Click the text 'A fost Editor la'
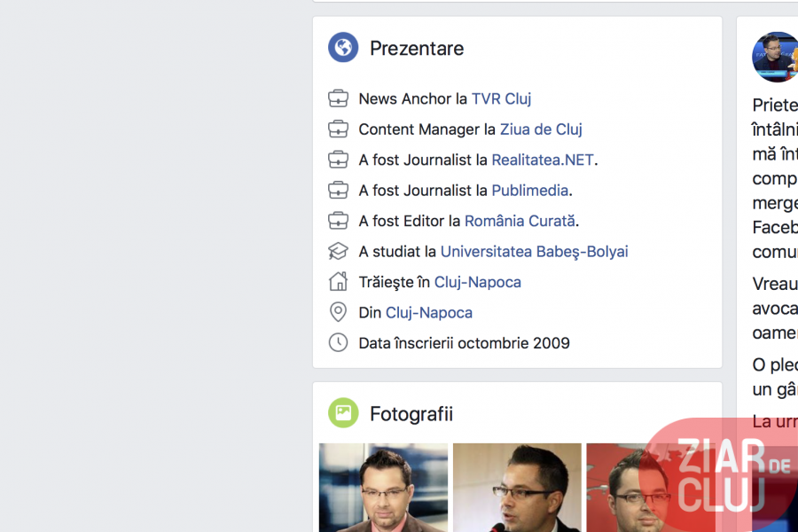 click(409, 221)
